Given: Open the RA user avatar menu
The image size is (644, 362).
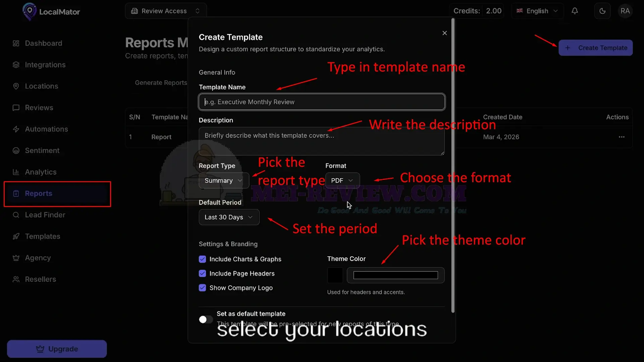Looking at the screenshot, I should [x=625, y=11].
